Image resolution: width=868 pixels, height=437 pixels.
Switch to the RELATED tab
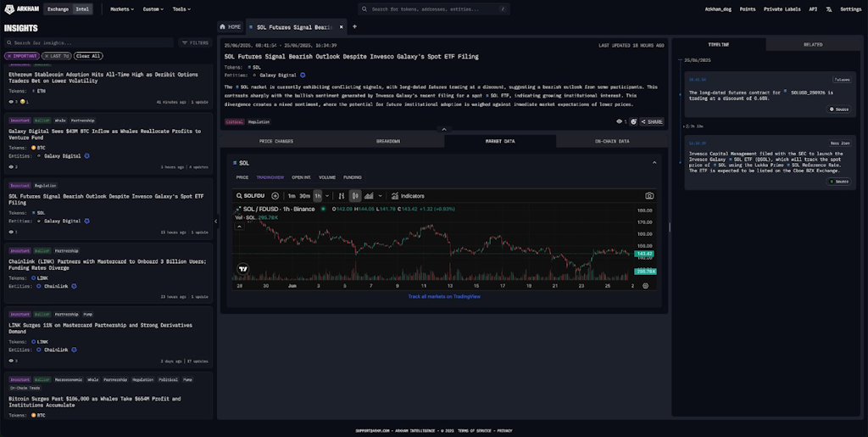813,44
